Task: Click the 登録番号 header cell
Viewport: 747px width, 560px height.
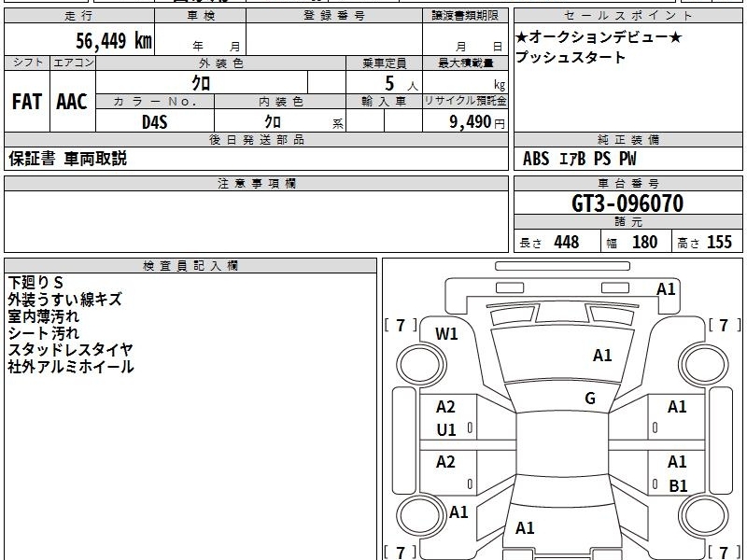Action: point(334,16)
